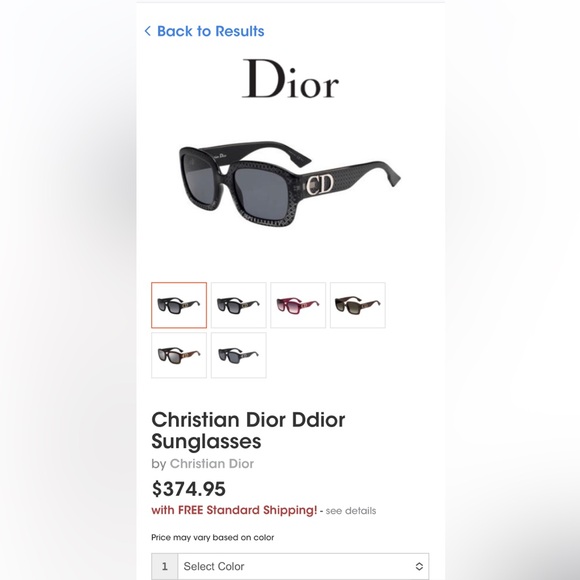Select the second black gradient sunglasses thumbnail
580x580 pixels.
(239, 305)
